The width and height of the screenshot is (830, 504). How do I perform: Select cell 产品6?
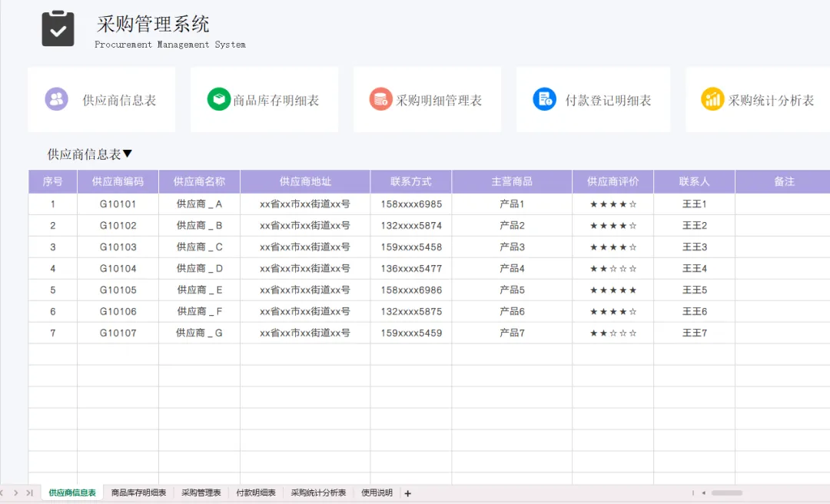tap(512, 312)
